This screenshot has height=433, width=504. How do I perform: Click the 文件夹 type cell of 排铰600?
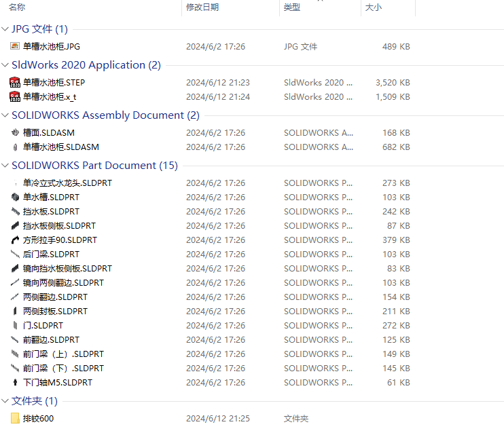click(x=296, y=418)
